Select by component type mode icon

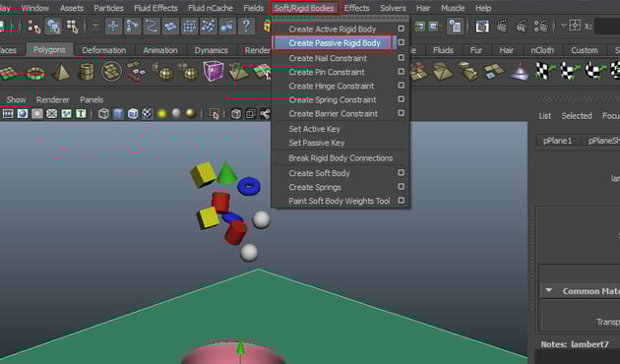click(72, 27)
